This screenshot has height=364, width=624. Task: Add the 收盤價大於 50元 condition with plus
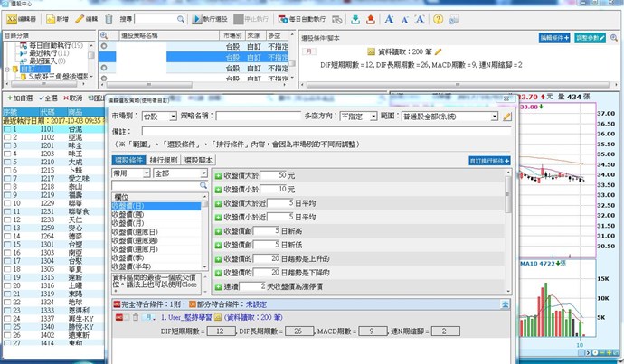(x=217, y=174)
